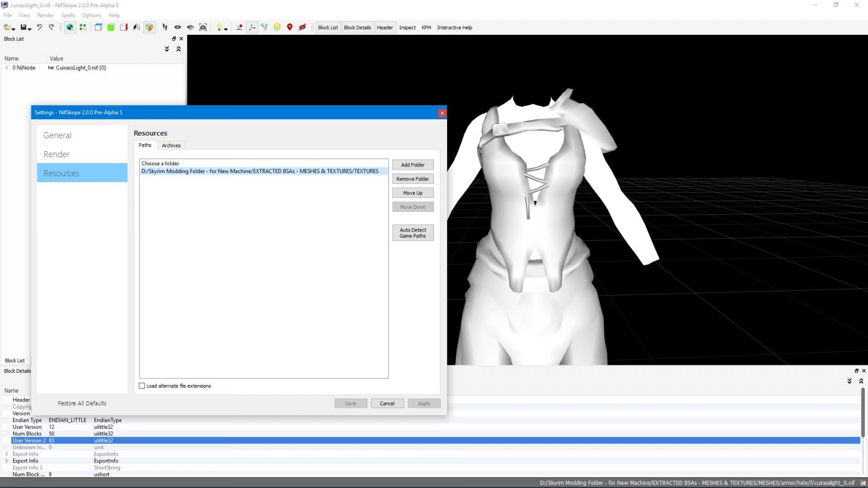
Task: Open the Save dropdown arrow
Action: [x=29, y=28]
